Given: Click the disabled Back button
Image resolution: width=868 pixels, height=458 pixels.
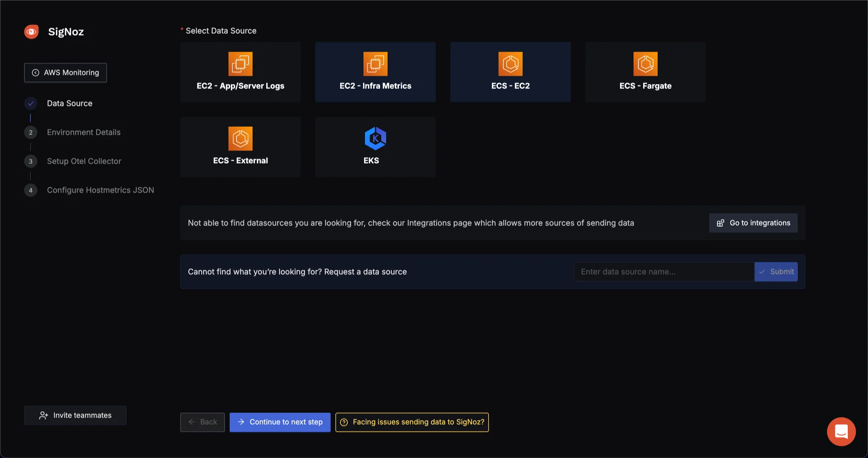Looking at the screenshot, I should point(202,422).
